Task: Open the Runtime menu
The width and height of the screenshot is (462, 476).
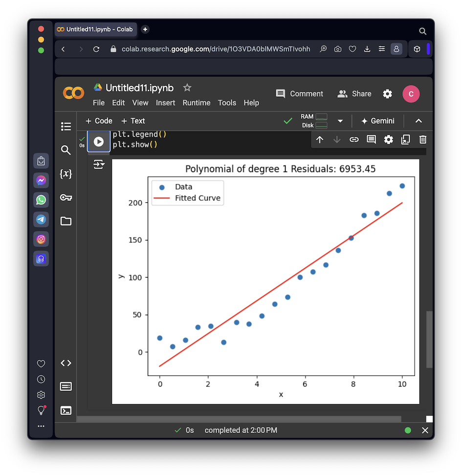Action: pos(197,103)
